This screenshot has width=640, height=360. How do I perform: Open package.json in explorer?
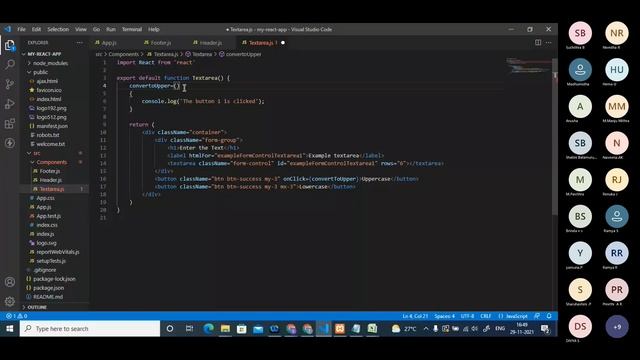coord(48,288)
